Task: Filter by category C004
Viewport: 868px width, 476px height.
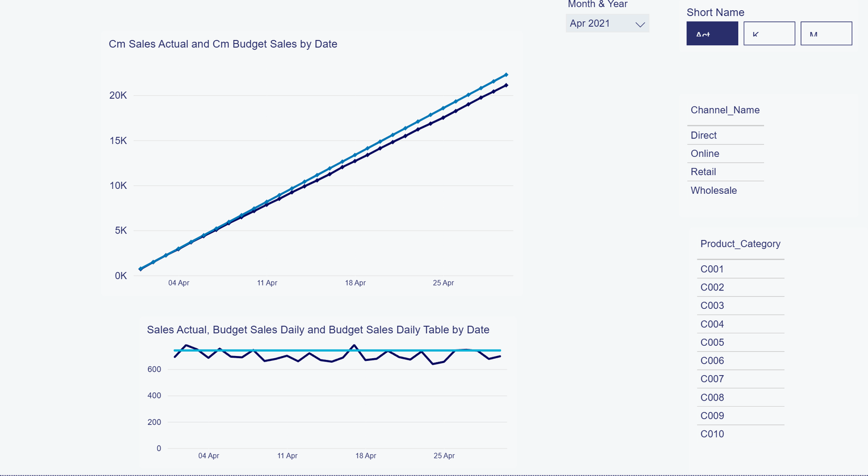Action: tap(741, 324)
